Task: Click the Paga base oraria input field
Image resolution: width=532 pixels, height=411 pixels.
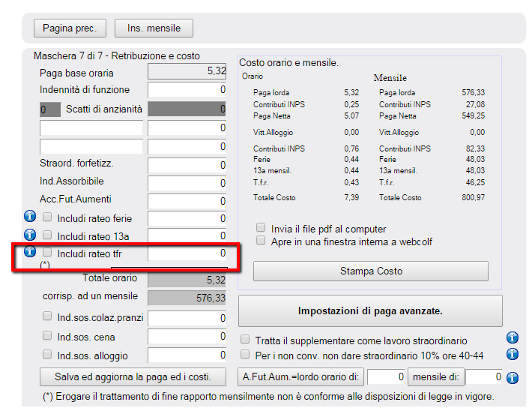Action: tap(187, 72)
